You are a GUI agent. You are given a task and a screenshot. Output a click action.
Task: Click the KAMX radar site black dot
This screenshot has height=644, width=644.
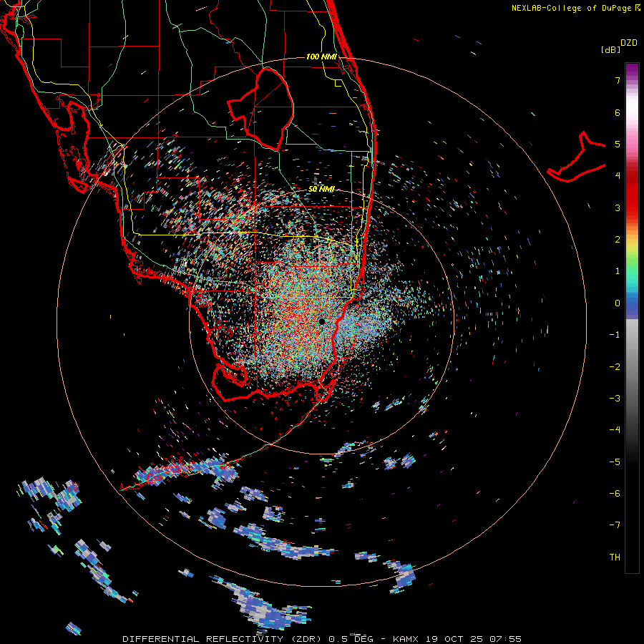point(321,321)
